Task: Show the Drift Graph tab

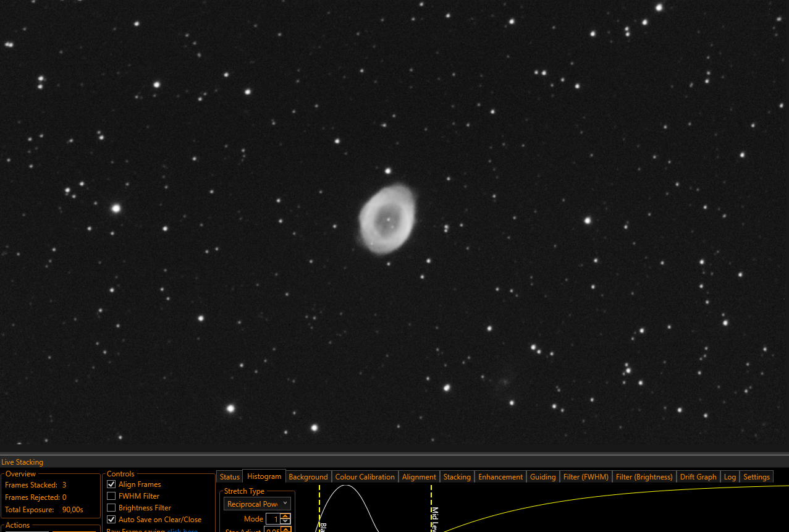Action: pos(698,477)
